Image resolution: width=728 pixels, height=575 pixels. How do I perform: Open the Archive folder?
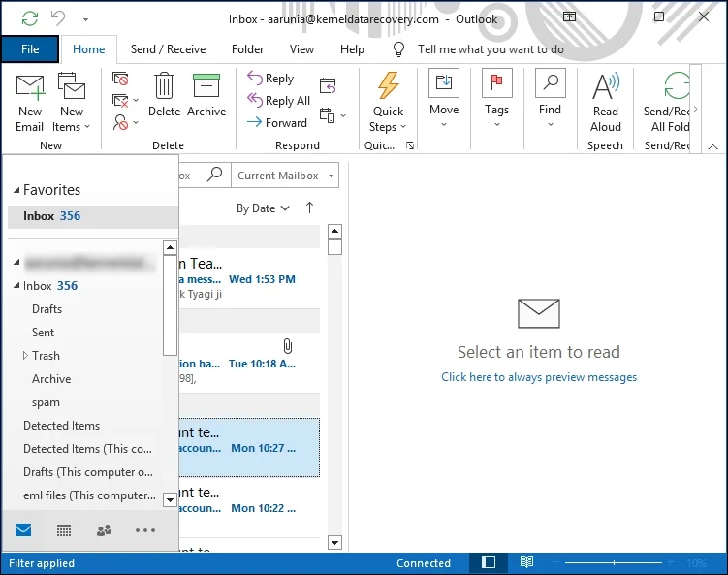51,379
